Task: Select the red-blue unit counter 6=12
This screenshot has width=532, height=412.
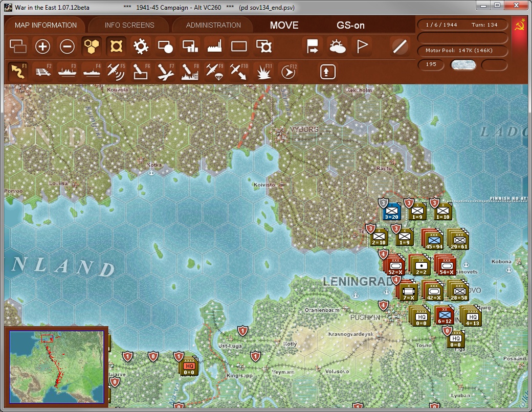Action: coord(445,315)
